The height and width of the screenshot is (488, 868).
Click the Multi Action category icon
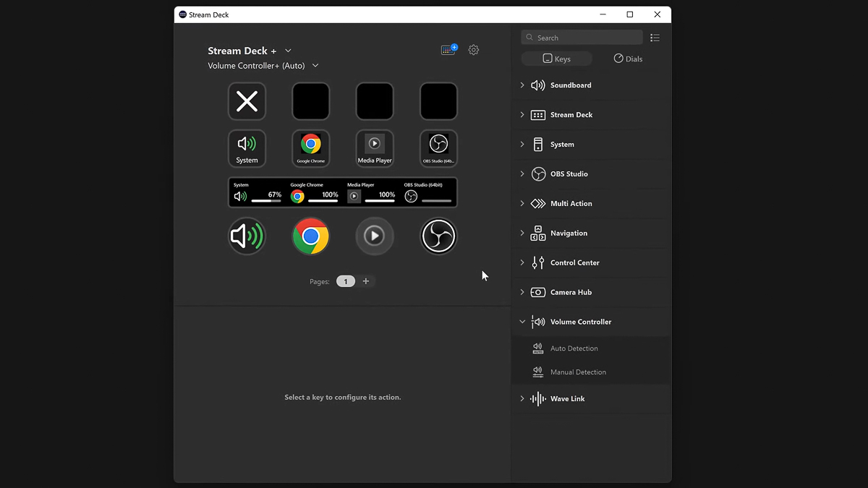point(538,204)
